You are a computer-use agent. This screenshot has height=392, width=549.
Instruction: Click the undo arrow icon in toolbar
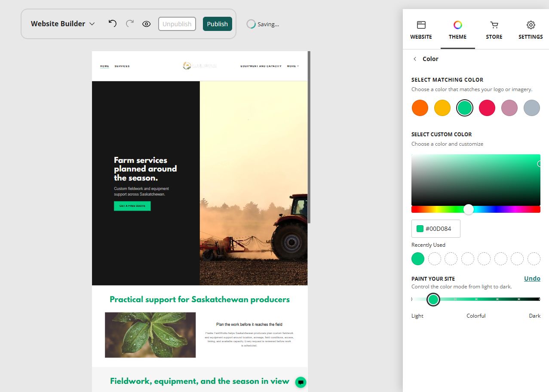(113, 24)
